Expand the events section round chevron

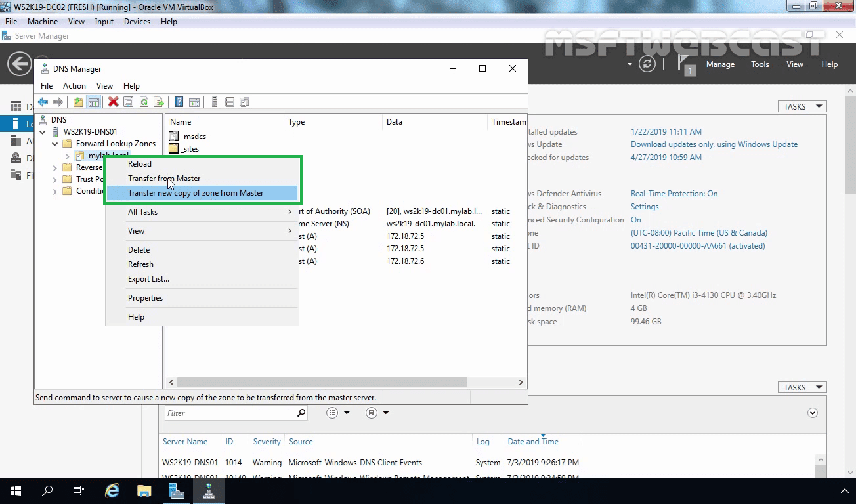813,413
